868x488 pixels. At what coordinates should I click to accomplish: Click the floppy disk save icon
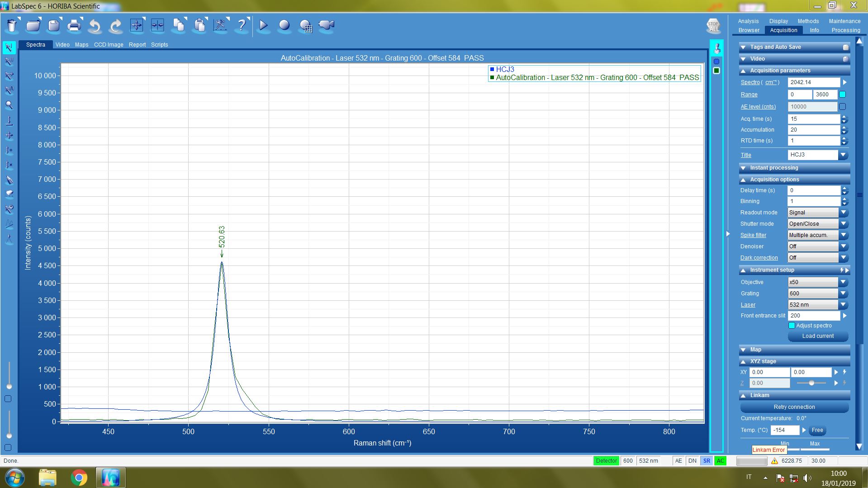click(x=54, y=26)
